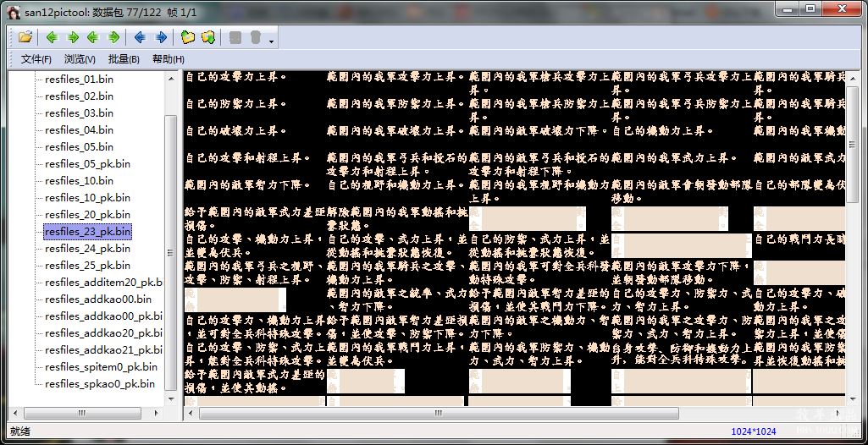The height and width of the screenshot is (445, 868).
Task: Select resfiles_addkao00.bin in the tree
Action: (98, 299)
